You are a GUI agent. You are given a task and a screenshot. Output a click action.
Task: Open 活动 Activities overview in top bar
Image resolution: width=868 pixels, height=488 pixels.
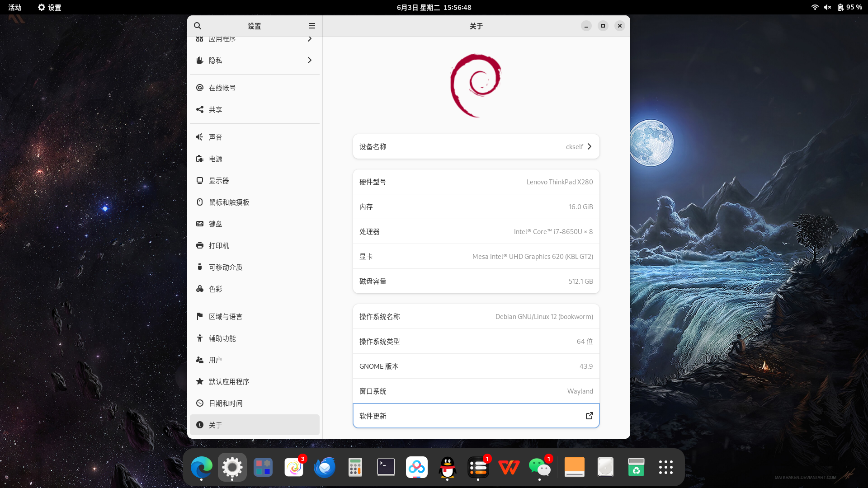tap(15, 7)
